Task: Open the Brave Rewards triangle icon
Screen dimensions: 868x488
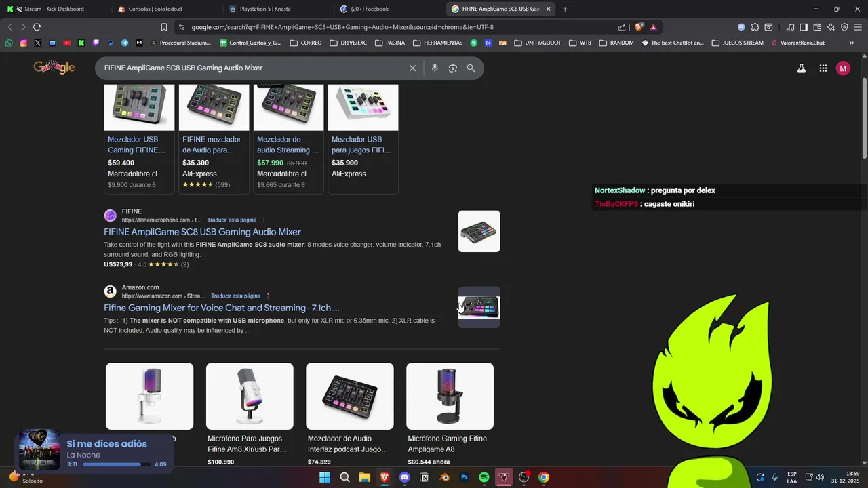Action: pos(653,27)
